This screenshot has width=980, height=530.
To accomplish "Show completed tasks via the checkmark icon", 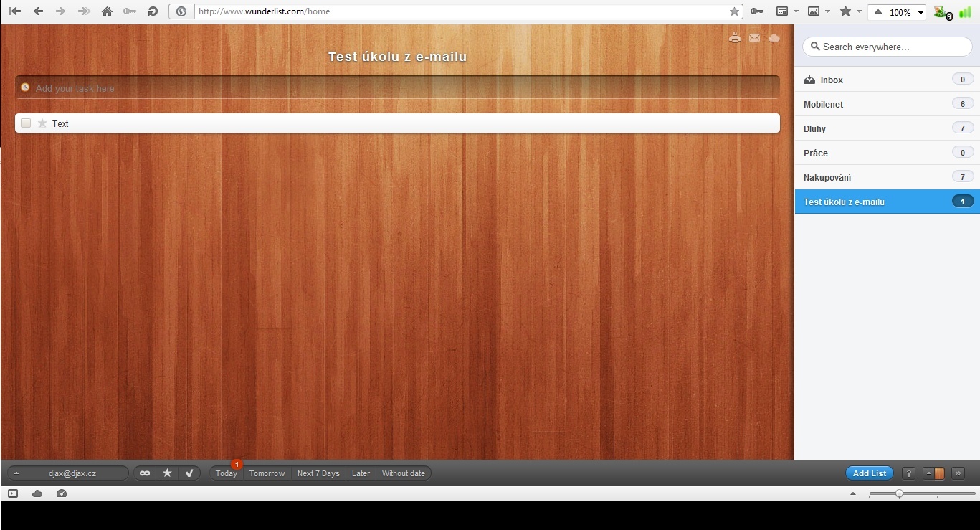I will (x=189, y=473).
